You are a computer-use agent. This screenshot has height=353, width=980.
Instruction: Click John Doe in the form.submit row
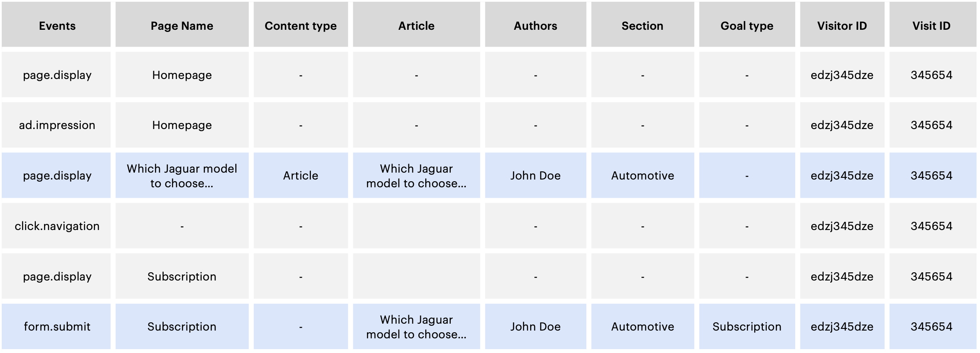click(x=535, y=327)
